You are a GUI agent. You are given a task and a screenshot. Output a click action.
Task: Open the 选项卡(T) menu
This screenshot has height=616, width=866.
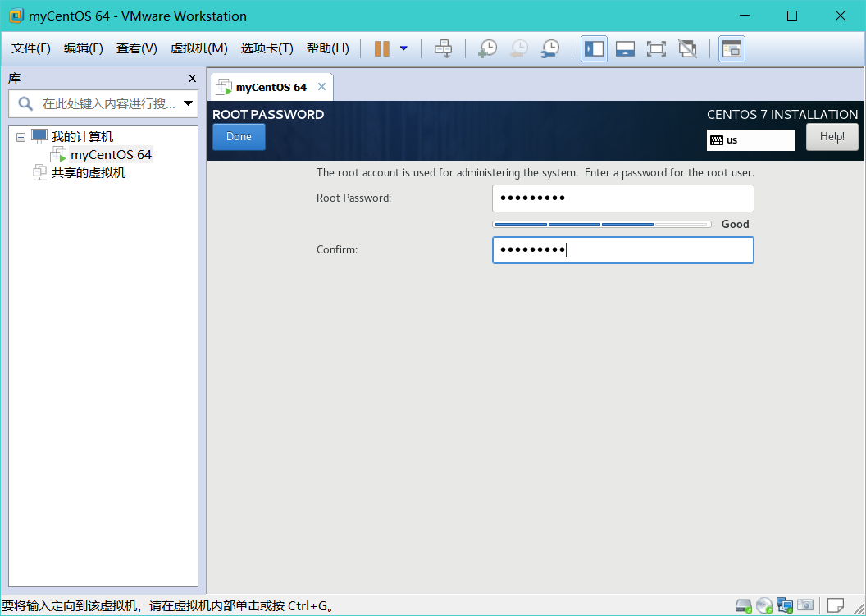[267, 48]
